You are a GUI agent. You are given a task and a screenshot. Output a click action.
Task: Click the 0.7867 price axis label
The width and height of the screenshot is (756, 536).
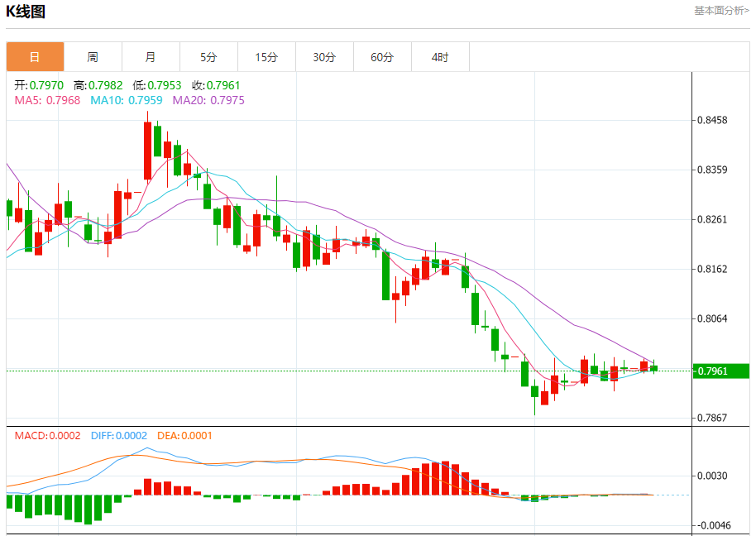coord(713,418)
